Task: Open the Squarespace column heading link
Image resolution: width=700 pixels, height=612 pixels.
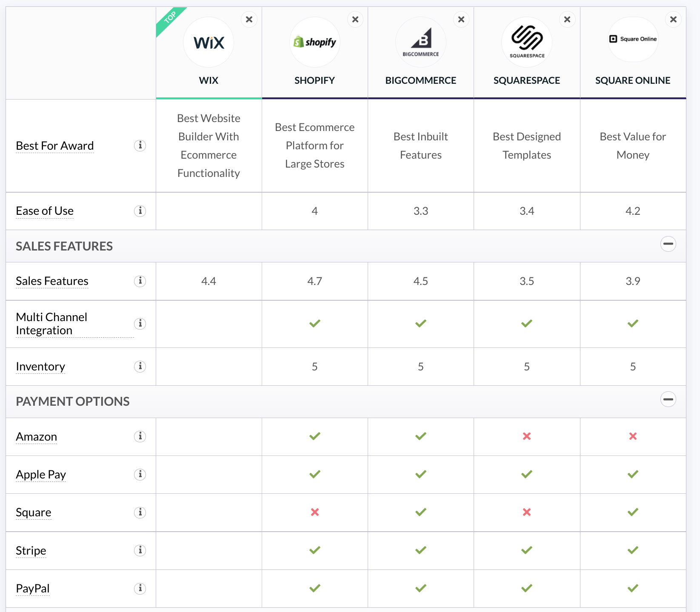Action: [527, 80]
